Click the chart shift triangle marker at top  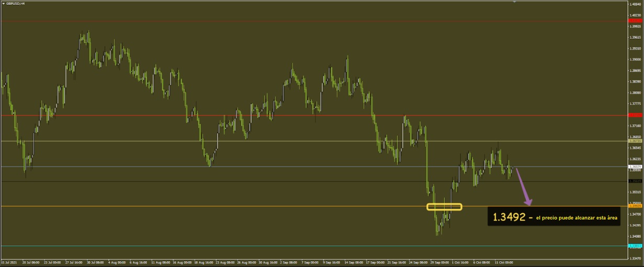(514, 2)
